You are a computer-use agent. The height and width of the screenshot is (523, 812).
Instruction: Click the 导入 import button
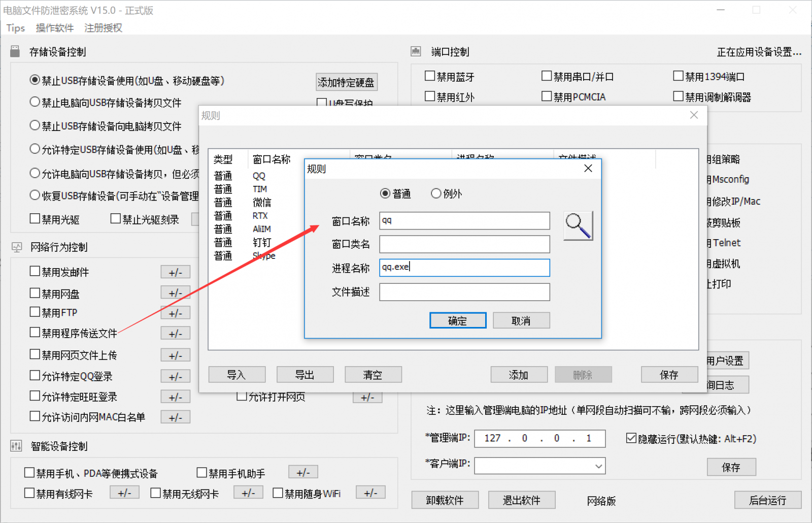[x=236, y=375]
